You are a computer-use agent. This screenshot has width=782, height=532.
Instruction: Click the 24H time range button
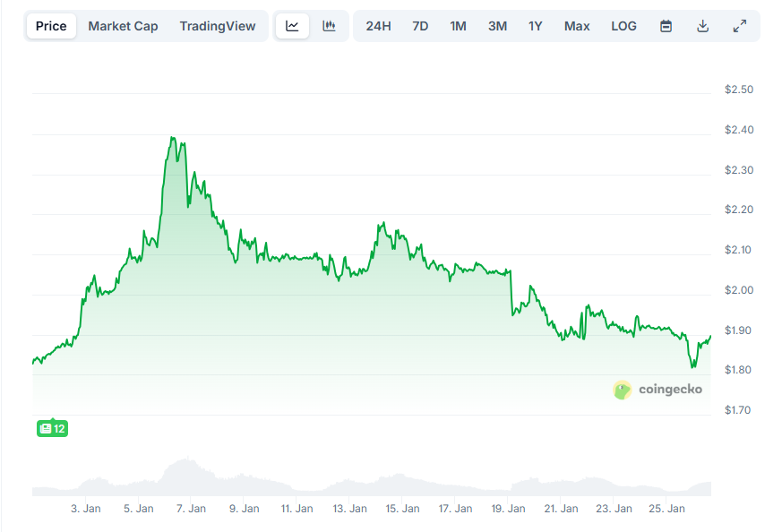click(378, 26)
